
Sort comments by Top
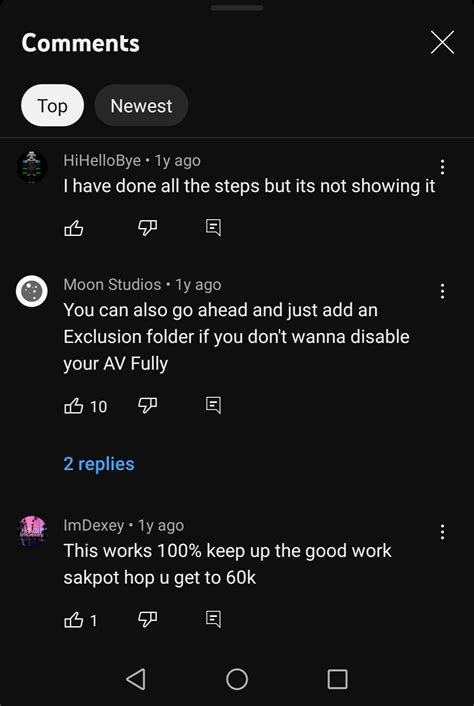click(x=52, y=105)
